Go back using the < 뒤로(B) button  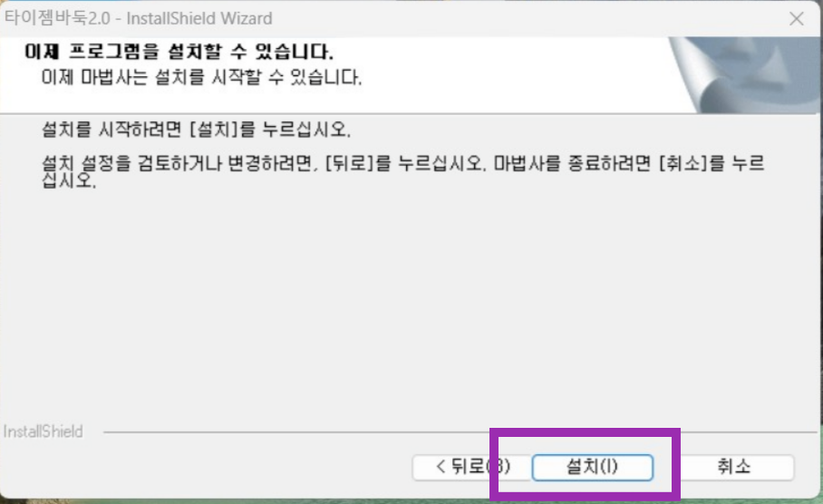click(470, 467)
